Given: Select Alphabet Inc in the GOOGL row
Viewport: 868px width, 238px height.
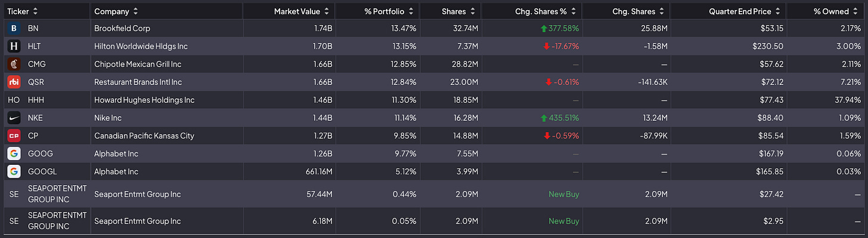Looking at the screenshot, I should (116, 171).
